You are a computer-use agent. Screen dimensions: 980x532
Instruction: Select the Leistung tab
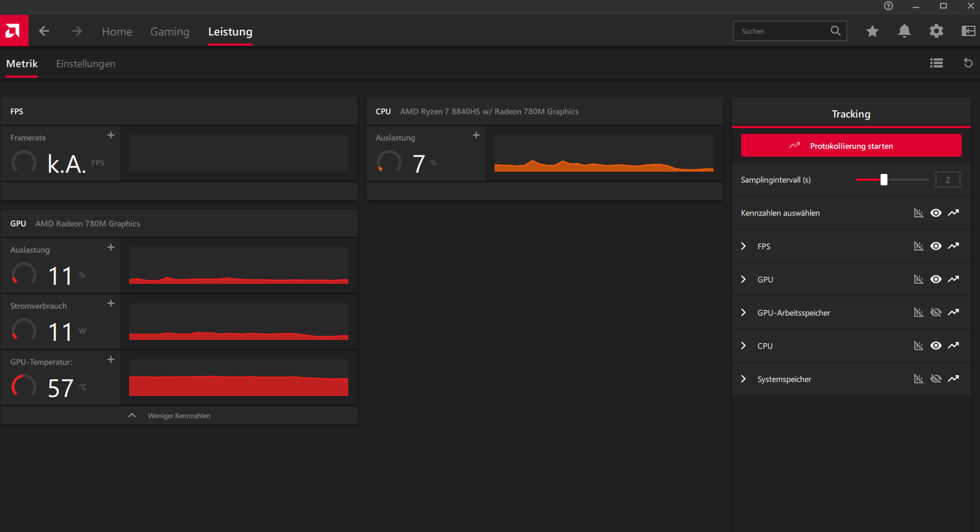point(230,31)
